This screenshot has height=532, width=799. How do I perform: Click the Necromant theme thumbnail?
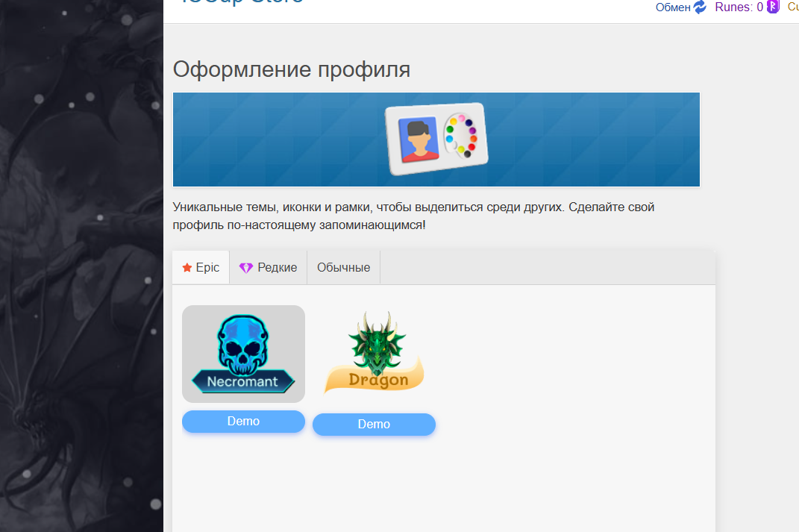point(243,354)
